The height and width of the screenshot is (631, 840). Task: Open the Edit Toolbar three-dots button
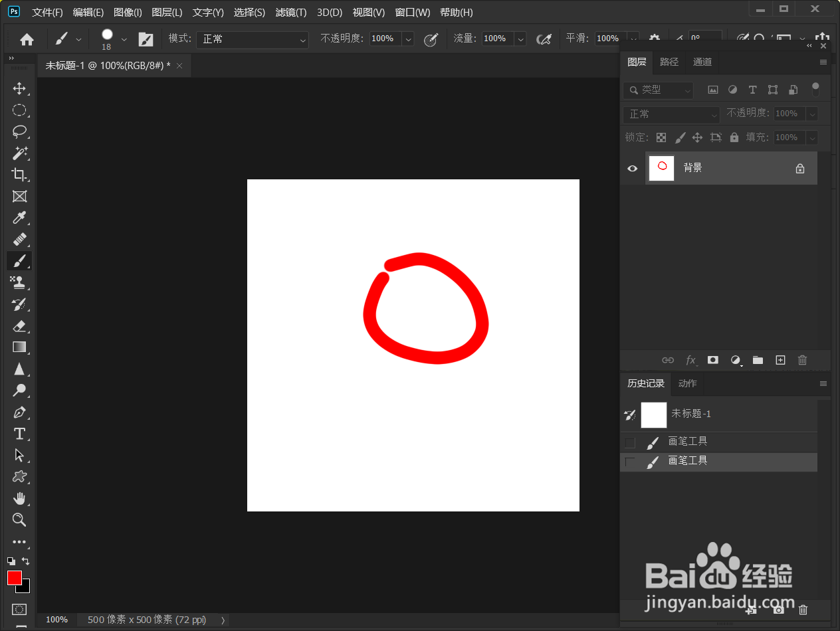point(19,542)
